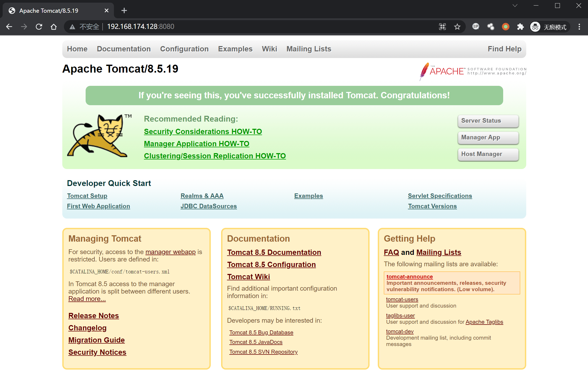Screen dimensions: 588x377
Task: Click the Server Status button
Action: [x=488, y=121]
